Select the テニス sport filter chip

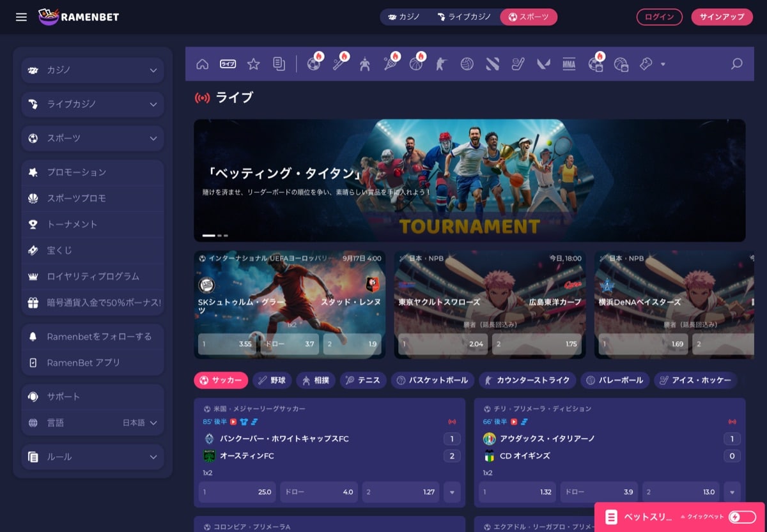tap(363, 380)
